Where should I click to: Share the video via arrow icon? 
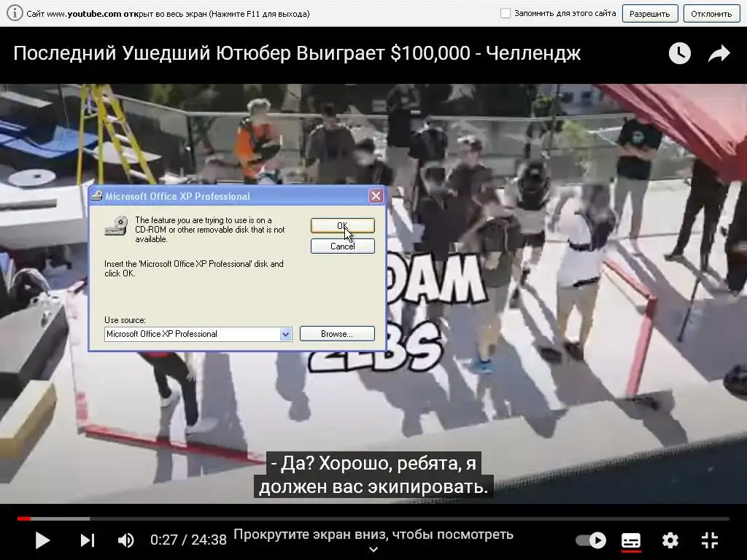(719, 53)
